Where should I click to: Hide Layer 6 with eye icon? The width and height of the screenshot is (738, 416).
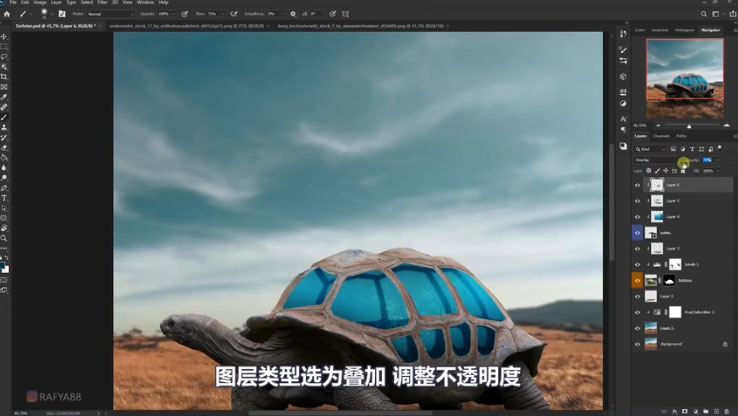pyautogui.click(x=637, y=185)
